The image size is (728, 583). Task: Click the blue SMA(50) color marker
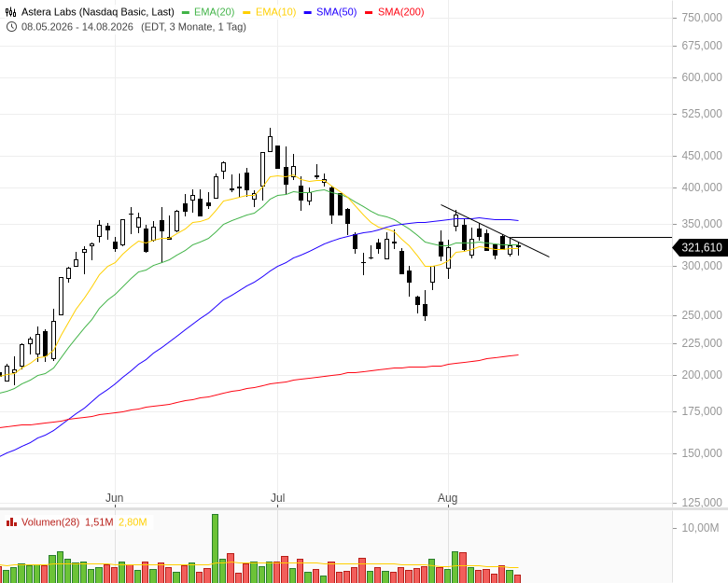pyautogui.click(x=307, y=12)
